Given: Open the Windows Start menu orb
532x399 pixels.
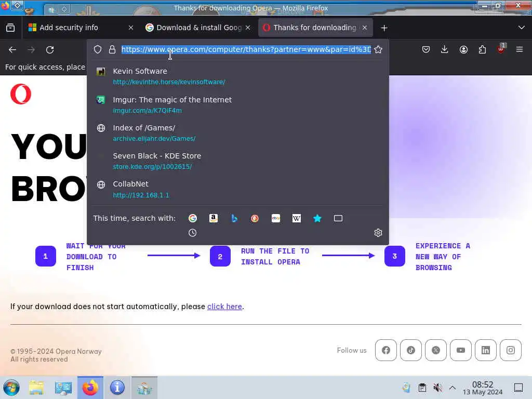Looking at the screenshot, I should click(x=11, y=388).
